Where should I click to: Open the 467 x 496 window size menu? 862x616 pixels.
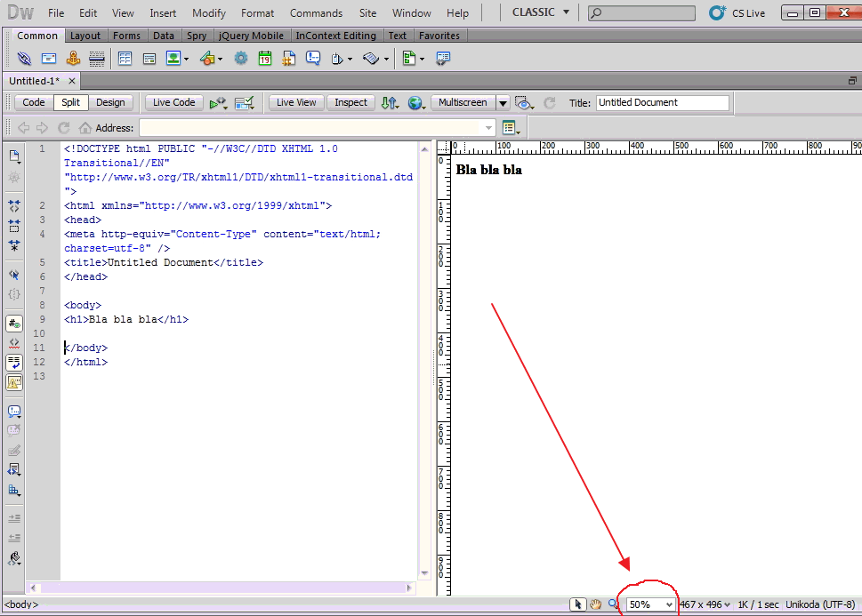coord(705,604)
